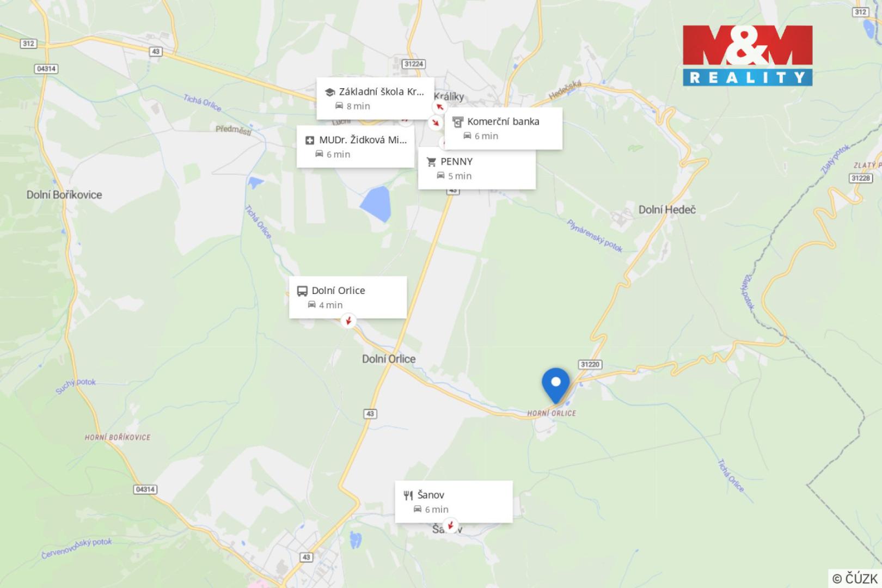Image resolution: width=882 pixels, height=588 pixels.
Task: Open the Základní škola 8 min card
Action: pos(376,99)
